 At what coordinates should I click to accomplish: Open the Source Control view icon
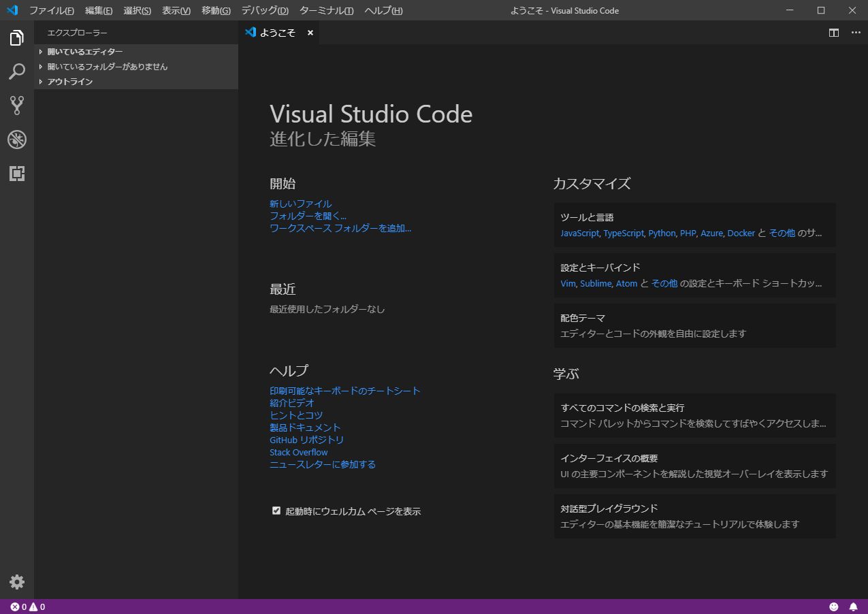[x=17, y=106]
